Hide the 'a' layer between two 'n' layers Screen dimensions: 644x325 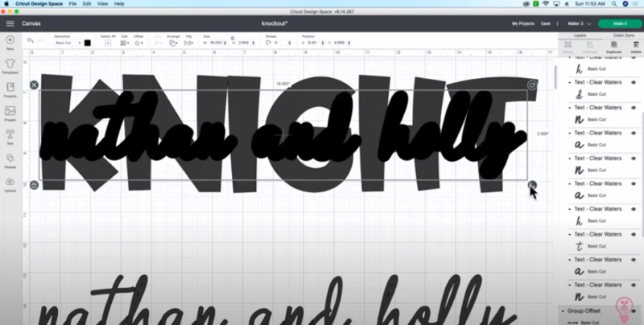click(x=634, y=133)
